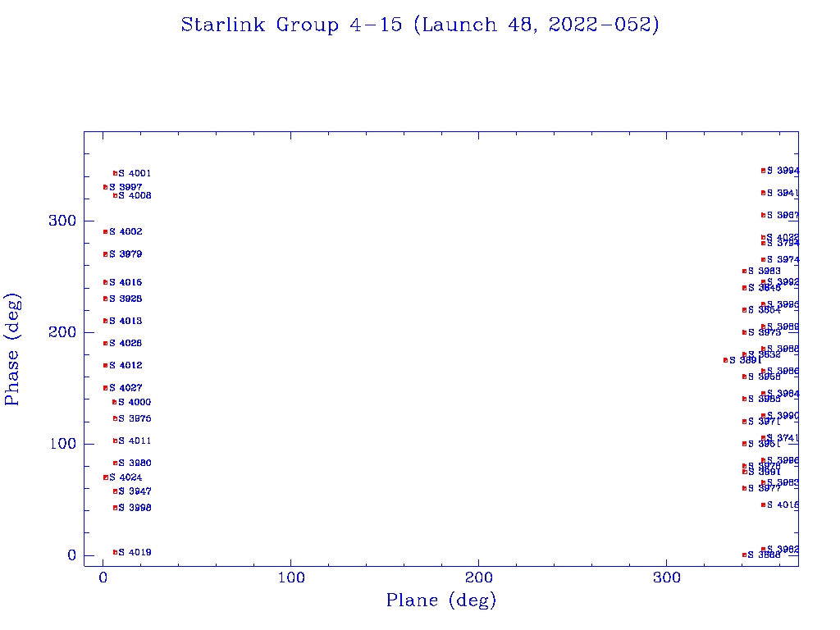This screenshot has width=840, height=630.
Task: Pick the S 3975 satellite label
Action: coord(135,419)
